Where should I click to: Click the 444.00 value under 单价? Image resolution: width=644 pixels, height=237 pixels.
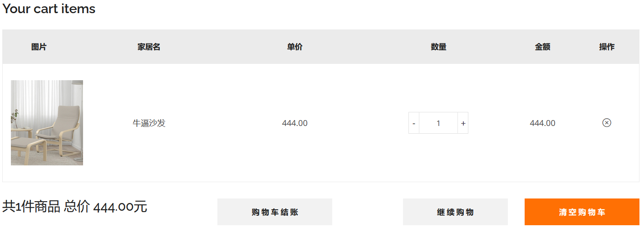295,123
